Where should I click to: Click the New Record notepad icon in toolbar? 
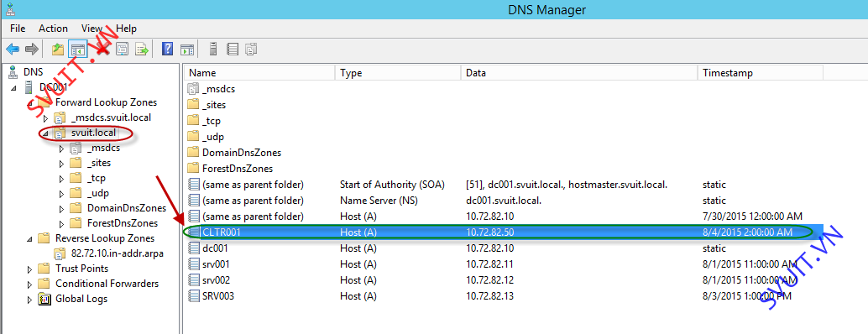[x=233, y=50]
